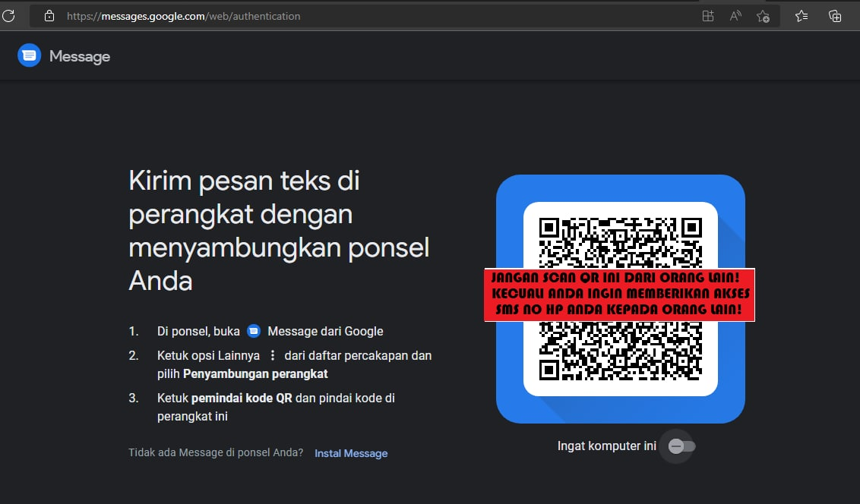Image resolution: width=860 pixels, height=504 pixels.
Task: Click the Messages app icon in step 1
Action: tap(254, 331)
